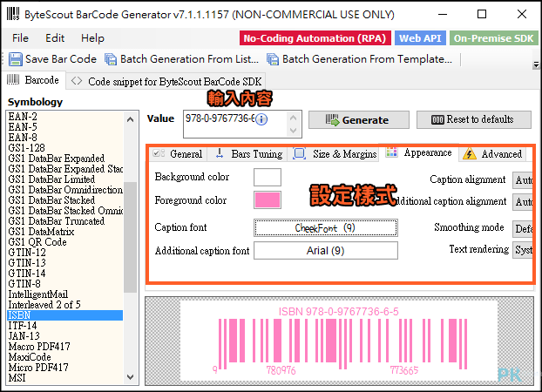The height and width of the screenshot is (392, 542).
Task: Select MSI symbology
Action: tap(64, 377)
